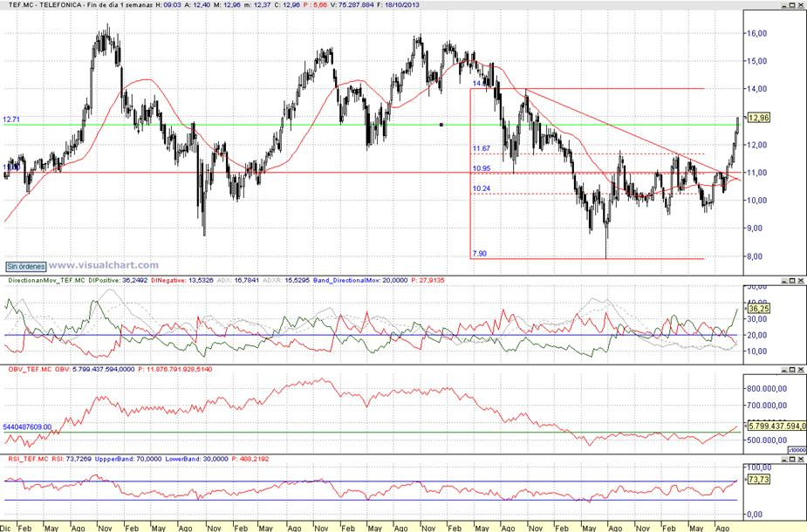This screenshot has height=532, width=807.
Task: Close the OBV_TEF.MC indicator panel
Action: [801, 370]
